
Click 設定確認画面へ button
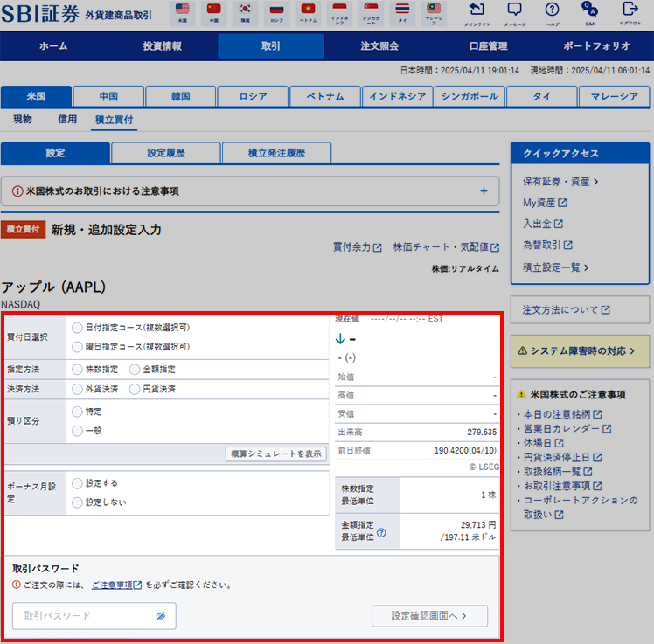pyautogui.click(x=429, y=616)
